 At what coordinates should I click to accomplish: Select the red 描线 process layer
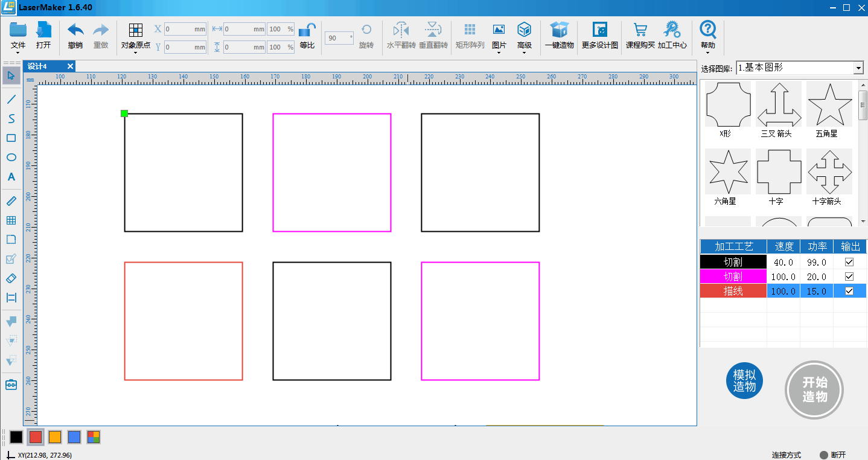coord(733,291)
